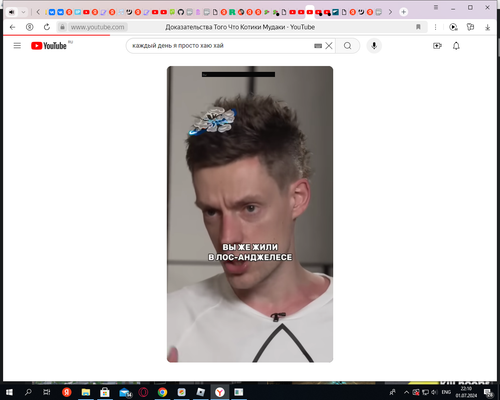Open Opera browser from taskbar
This screenshot has width=500, height=400.
click(143, 392)
